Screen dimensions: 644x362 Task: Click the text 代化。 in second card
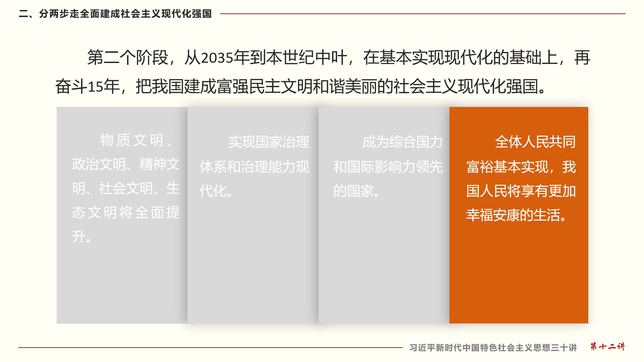pyautogui.click(x=216, y=191)
